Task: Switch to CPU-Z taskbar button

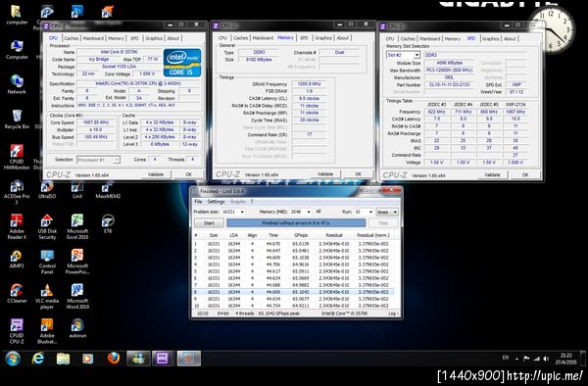Action: pos(164,359)
